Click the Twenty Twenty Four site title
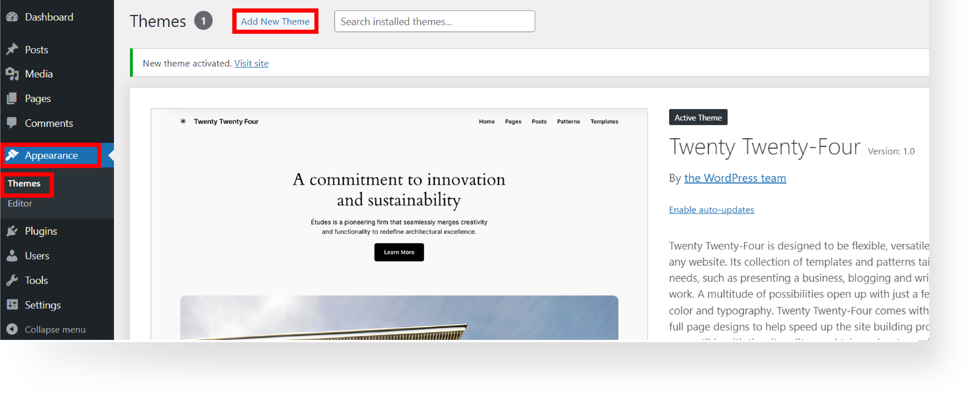The height and width of the screenshot is (399, 980). pos(226,122)
